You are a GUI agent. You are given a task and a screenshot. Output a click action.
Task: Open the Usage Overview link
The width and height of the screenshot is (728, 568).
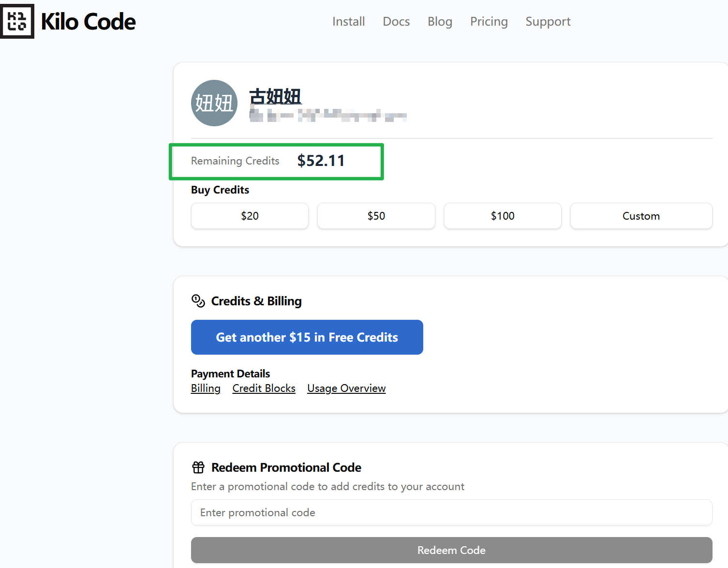point(346,388)
